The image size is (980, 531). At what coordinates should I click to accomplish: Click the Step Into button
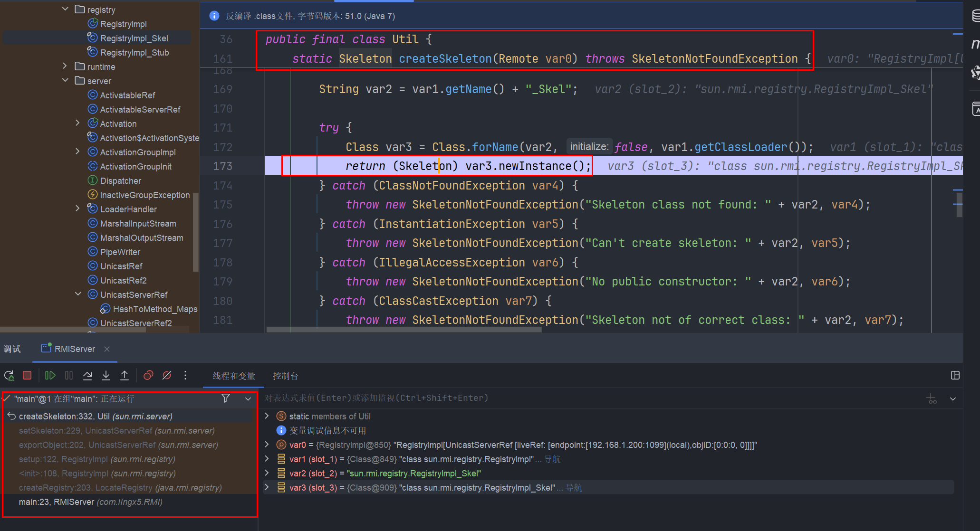[106, 376]
